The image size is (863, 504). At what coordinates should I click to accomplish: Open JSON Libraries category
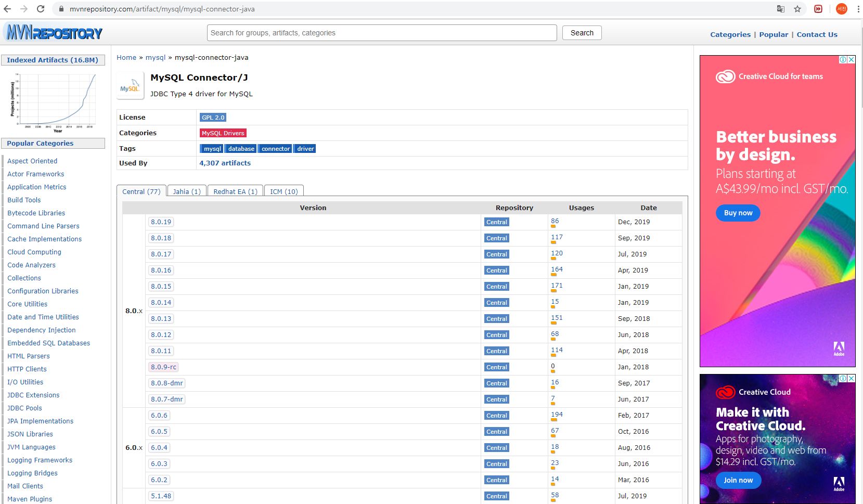pos(30,434)
